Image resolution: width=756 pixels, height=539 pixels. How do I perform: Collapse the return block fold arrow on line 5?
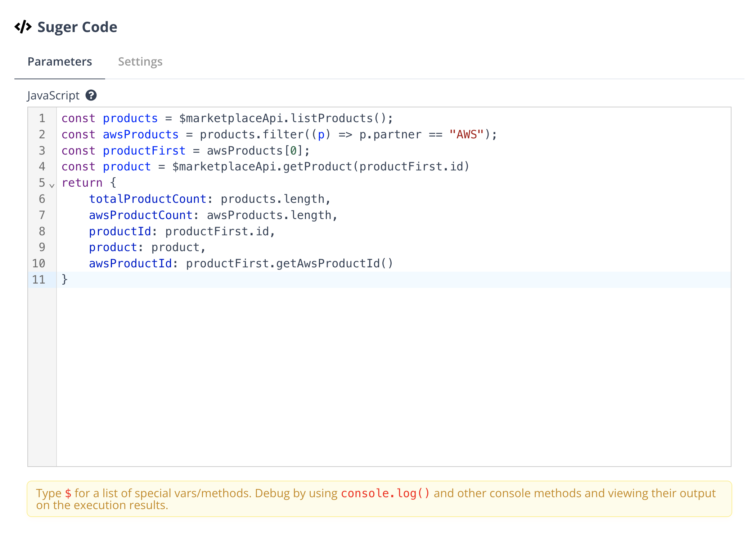52,186
